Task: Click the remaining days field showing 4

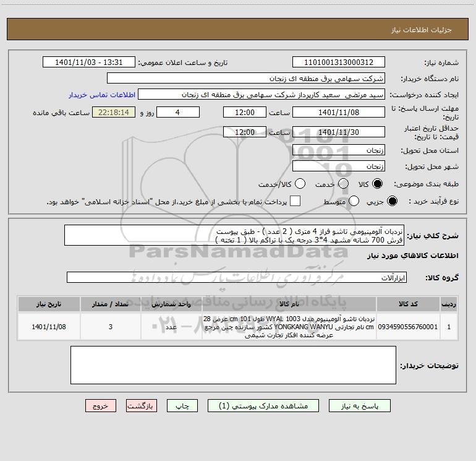Action: coord(178,112)
